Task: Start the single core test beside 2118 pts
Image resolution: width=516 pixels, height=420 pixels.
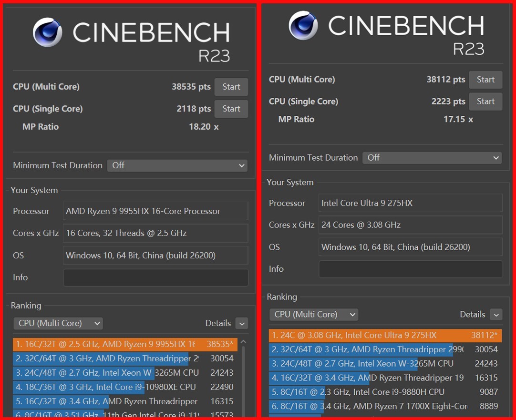Action: point(231,109)
